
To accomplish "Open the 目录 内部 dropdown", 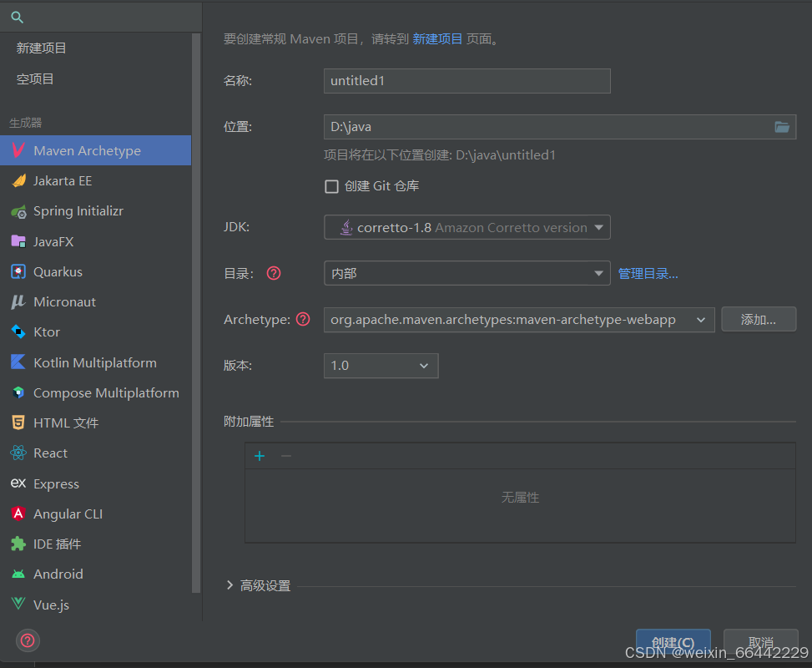I will [467, 273].
